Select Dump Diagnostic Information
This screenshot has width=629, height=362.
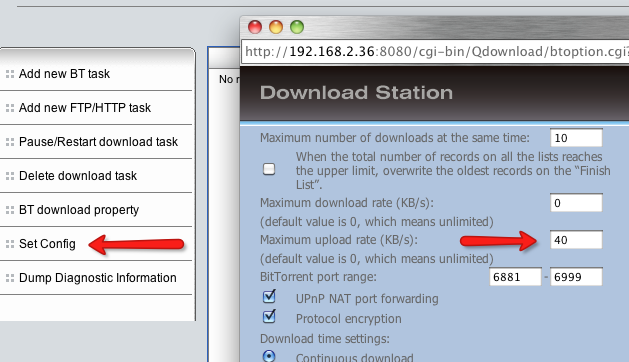(x=97, y=278)
